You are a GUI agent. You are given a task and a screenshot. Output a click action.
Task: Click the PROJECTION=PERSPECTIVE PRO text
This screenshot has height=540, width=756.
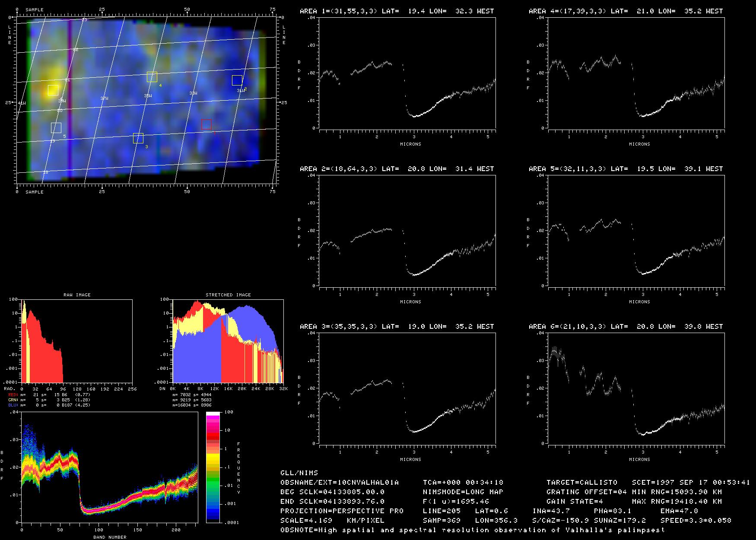342,511
